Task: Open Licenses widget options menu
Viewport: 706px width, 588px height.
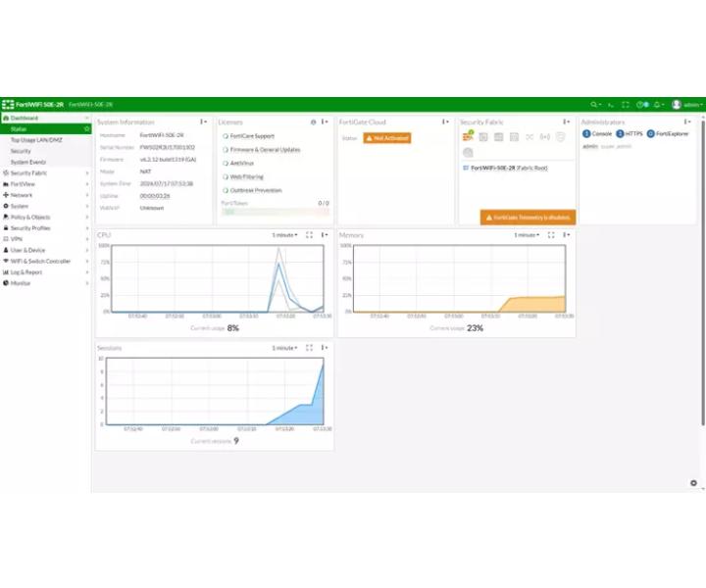Action: click(x=325, y=122)
